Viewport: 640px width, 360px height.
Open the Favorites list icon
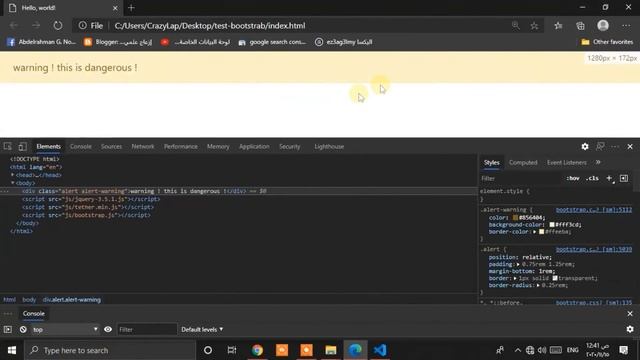pos(558,26)
